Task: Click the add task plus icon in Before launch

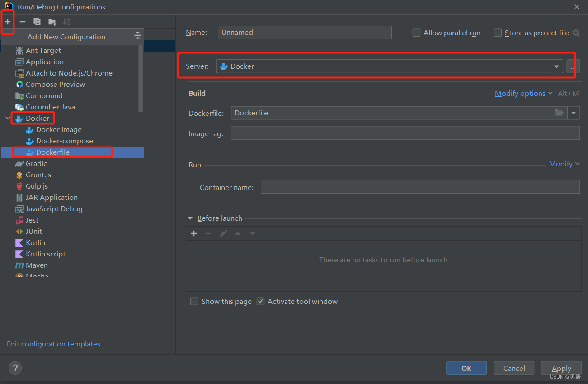Action: click(x=194, y=233)
